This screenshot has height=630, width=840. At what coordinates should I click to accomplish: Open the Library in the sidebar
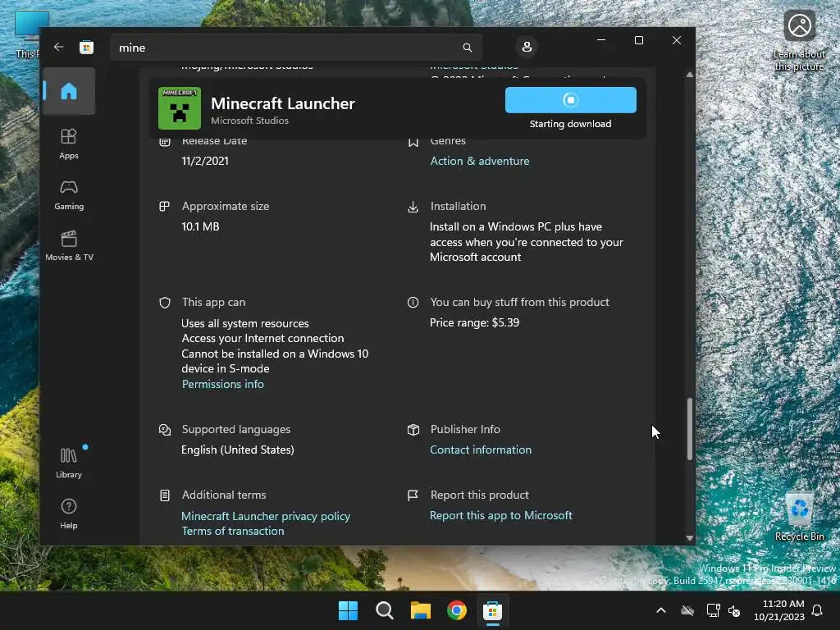69,463
